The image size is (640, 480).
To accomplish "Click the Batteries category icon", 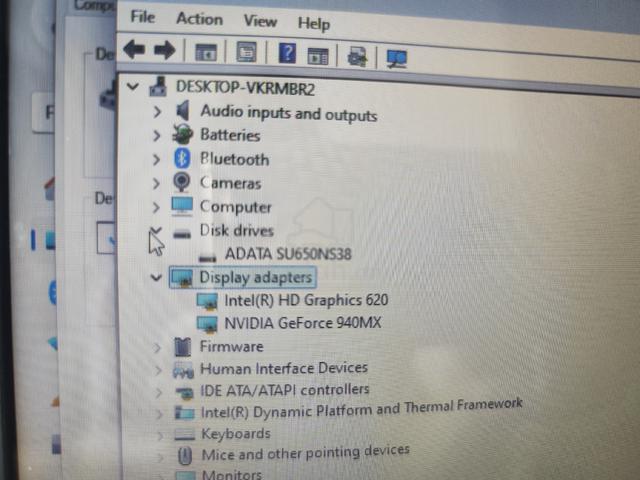I will tap(182, 134).
